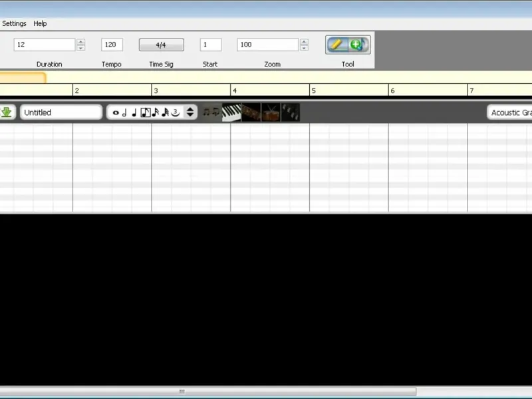Click the Tool label

pyautogui.click(x=348, y=64)
